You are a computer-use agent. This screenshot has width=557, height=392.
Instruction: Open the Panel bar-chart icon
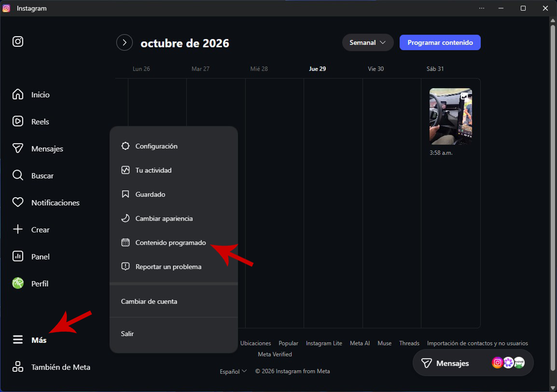[18, 256]
